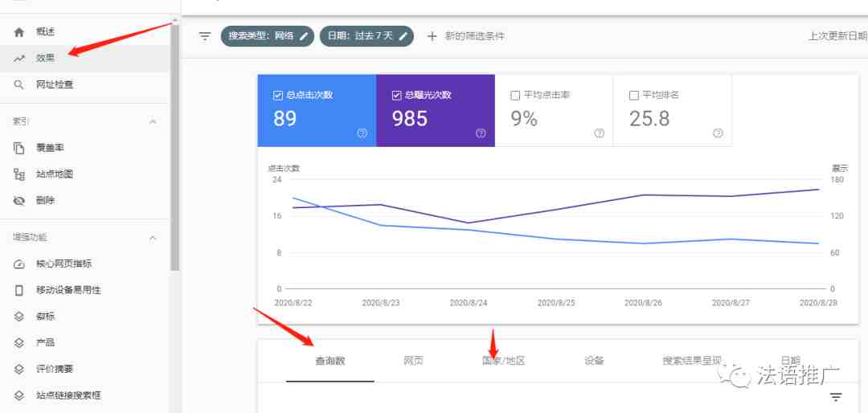Open help icon on 平均点击率 card
Viewport: 868px width, 413px height.
click(x=599, y=133)
